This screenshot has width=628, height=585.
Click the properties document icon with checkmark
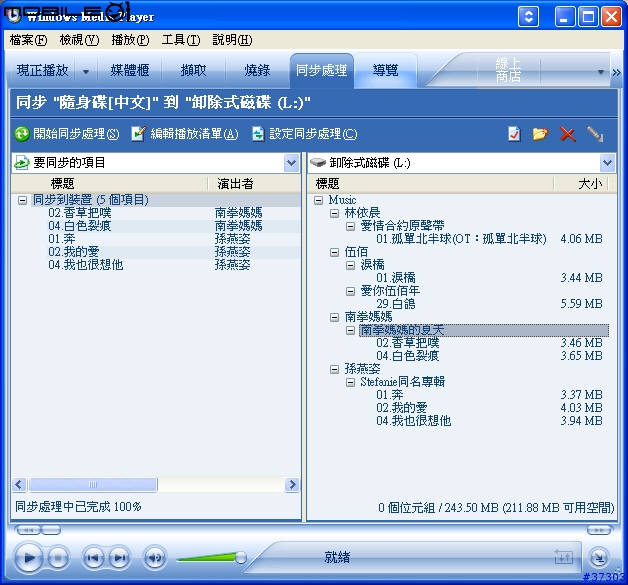[514, 134]
